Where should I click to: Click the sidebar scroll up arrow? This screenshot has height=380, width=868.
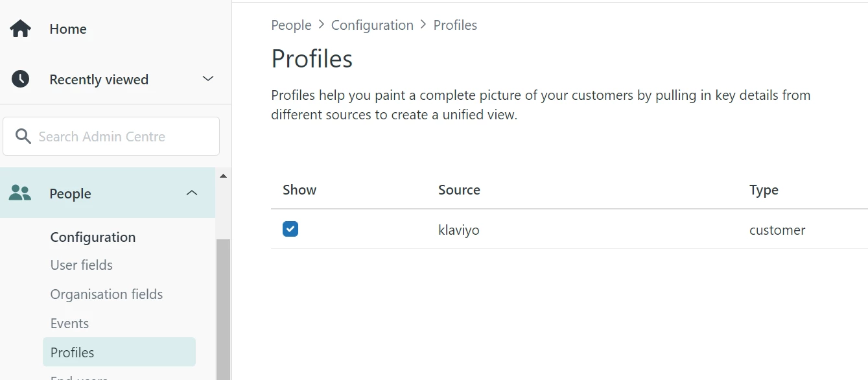[x=223, y=176]
